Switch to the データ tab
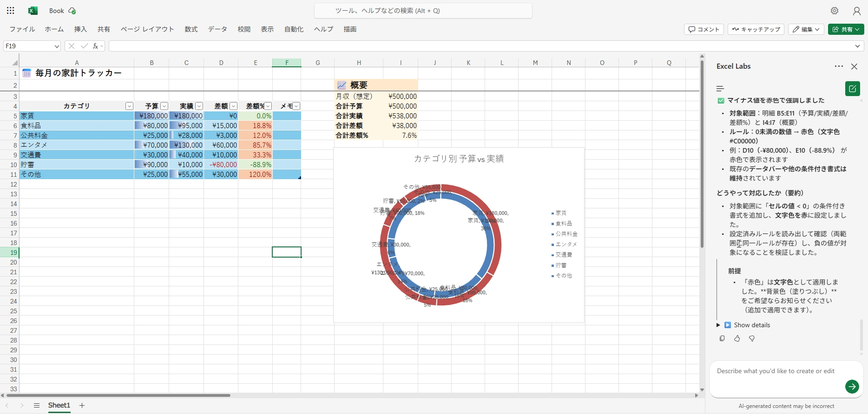The height and width of the screenshot is (414, 868). point(217,29)
